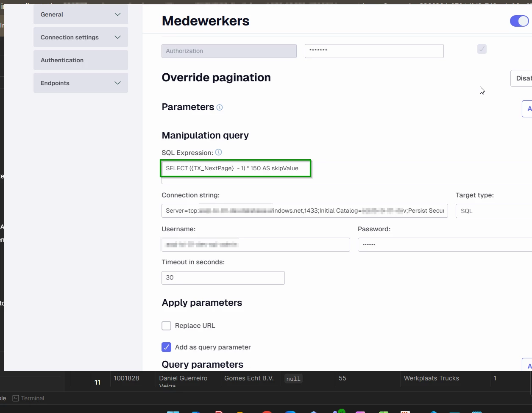Click the masked Authorization value field
This screenshot has width=532, height=413.
(x=374, y=51)
